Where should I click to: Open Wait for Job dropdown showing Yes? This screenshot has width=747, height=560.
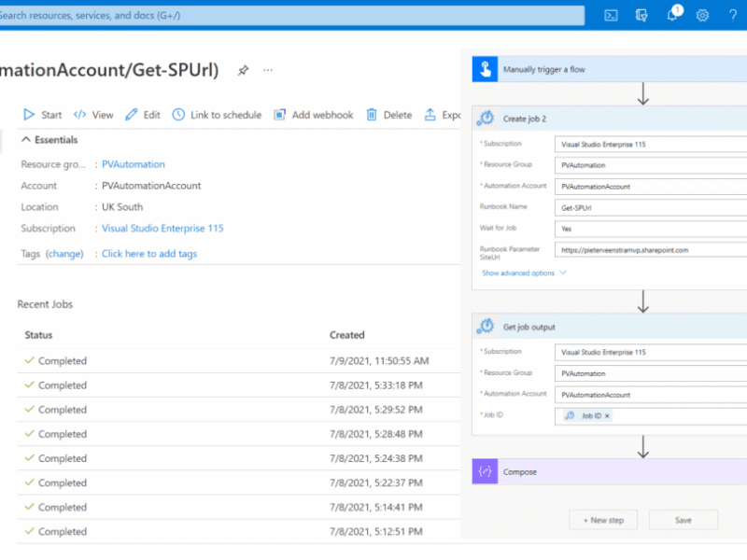[651, 229]
